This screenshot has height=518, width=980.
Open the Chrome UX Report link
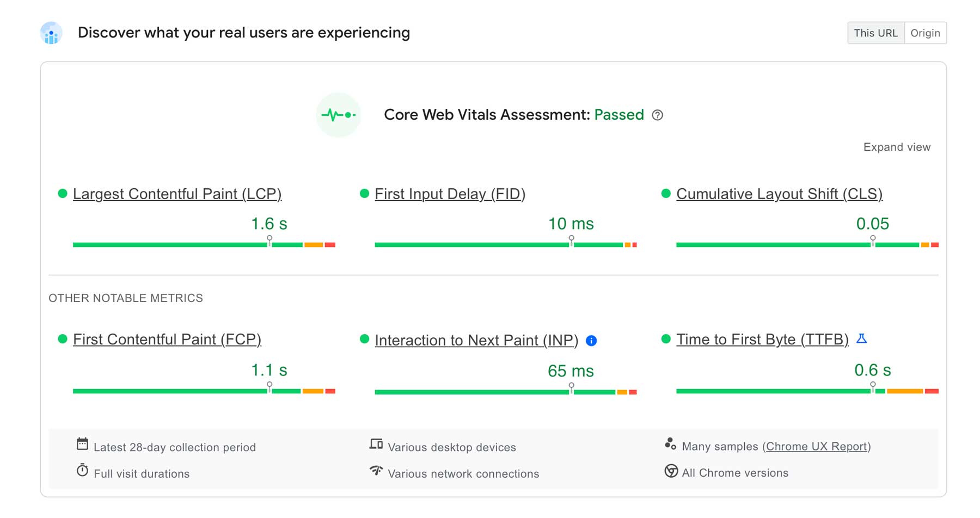[817, 446]
